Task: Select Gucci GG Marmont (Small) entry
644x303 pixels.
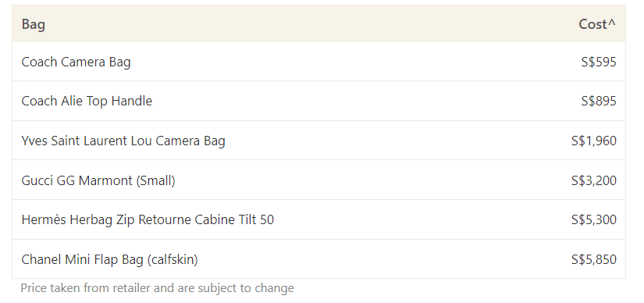Action: click(x=98, y=180)
